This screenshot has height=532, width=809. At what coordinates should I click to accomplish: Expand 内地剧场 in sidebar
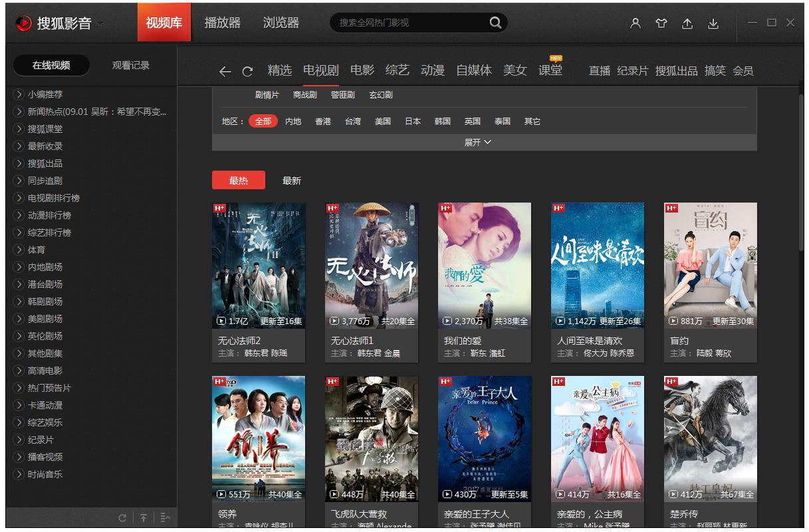pyautogui.click(x=45, y=267)
